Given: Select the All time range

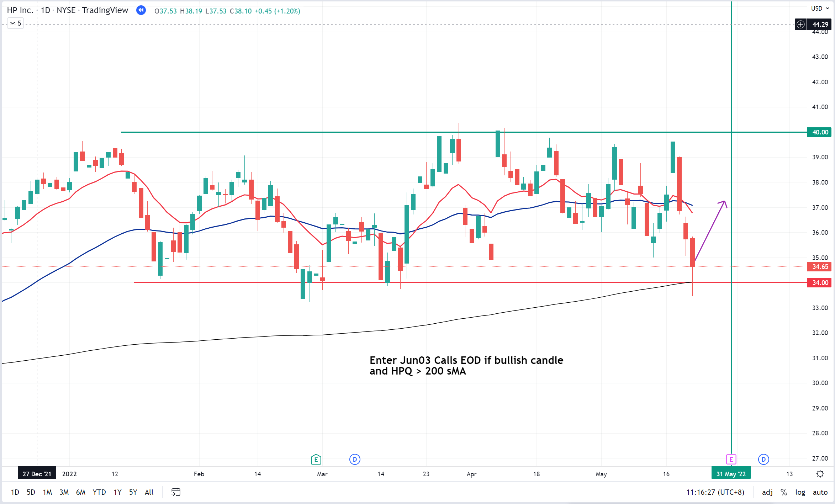Looking at the screenshot, I should tap(149, 492).
